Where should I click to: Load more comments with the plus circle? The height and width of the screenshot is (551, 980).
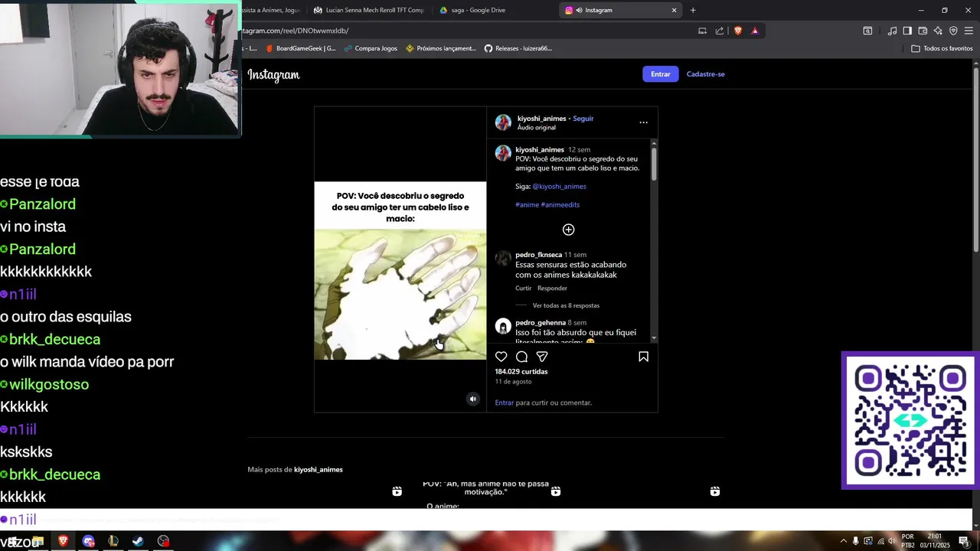coord(568,230)
